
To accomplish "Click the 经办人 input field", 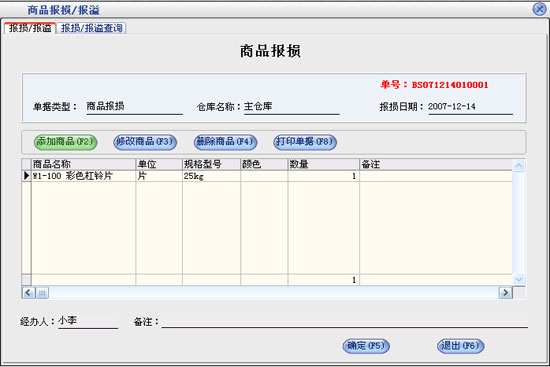I will (x=88, y=321).
